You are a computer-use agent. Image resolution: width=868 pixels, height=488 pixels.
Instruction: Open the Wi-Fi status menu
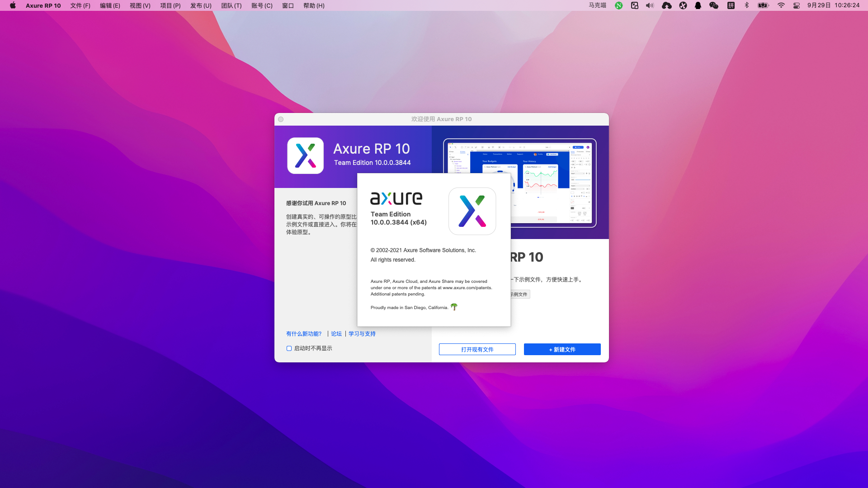click(781, 5)
